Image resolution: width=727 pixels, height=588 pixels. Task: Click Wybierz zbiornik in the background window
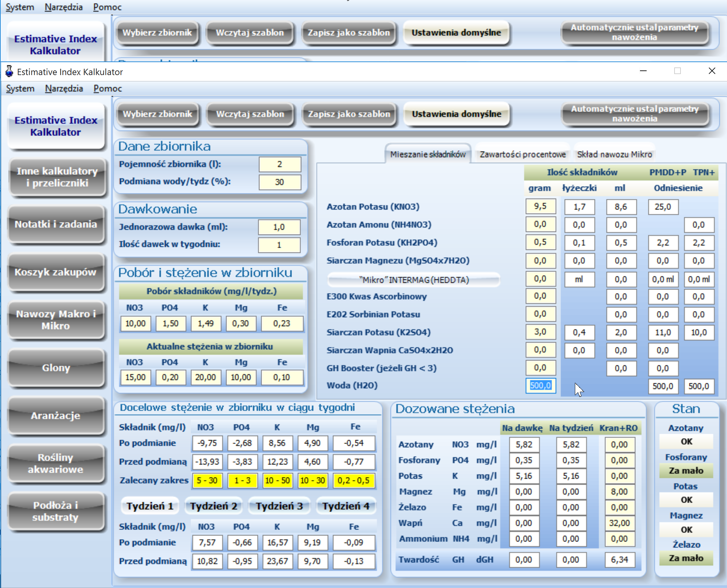pos(157,33)
